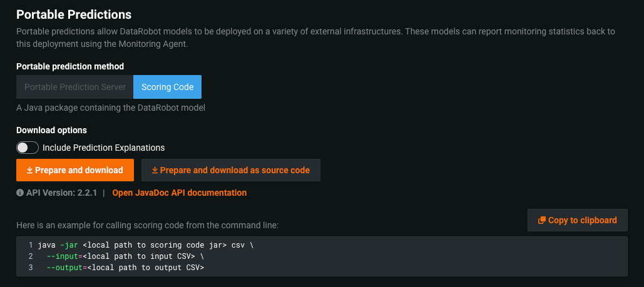This screenshot has width=644, height=287.
Task: Click the download icon on the source code button
Action: click(155, 170)
